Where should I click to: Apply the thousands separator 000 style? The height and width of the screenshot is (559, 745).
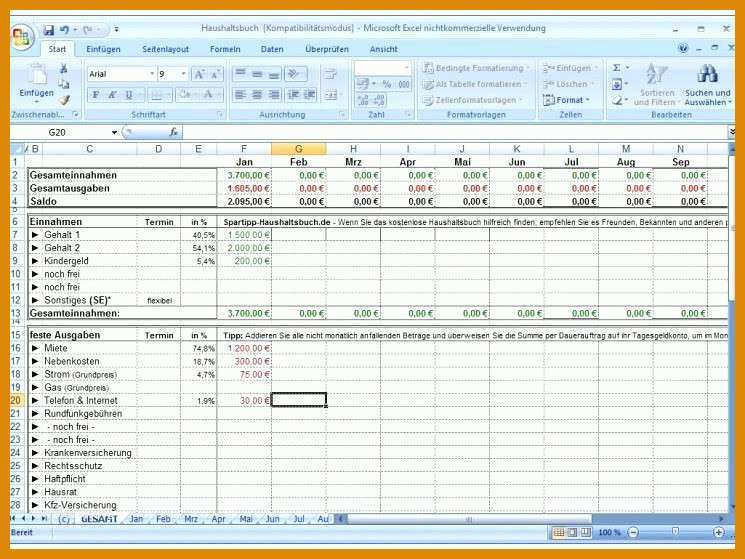pos(404,85)
